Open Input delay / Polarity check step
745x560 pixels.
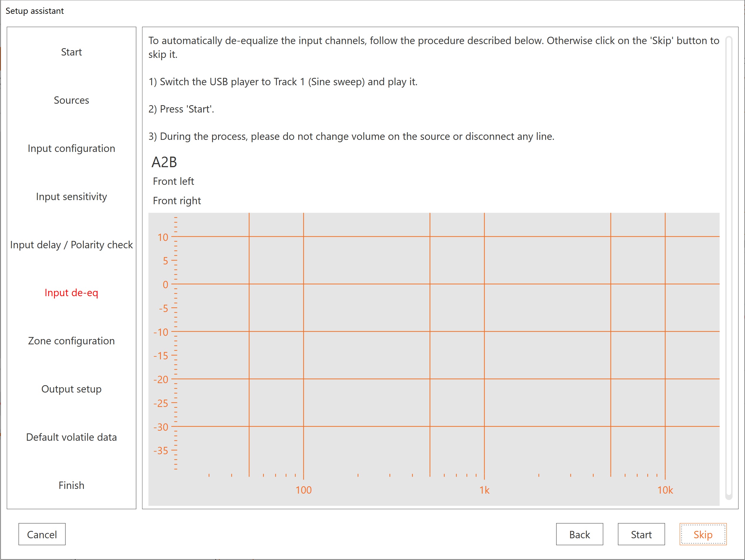(x=71, y=244)
